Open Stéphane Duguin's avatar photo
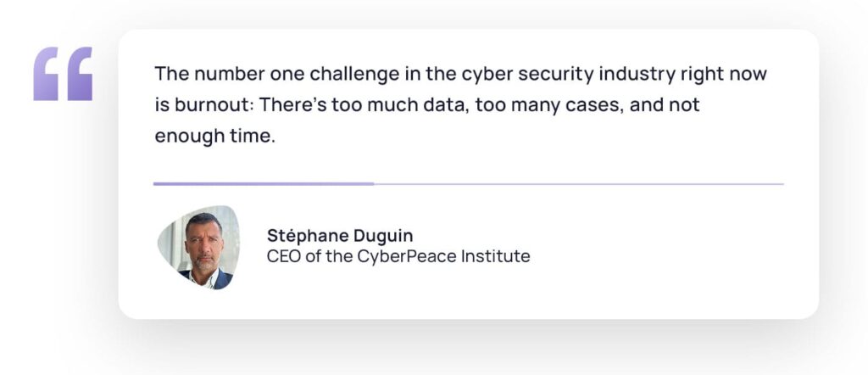 [199, 247]
